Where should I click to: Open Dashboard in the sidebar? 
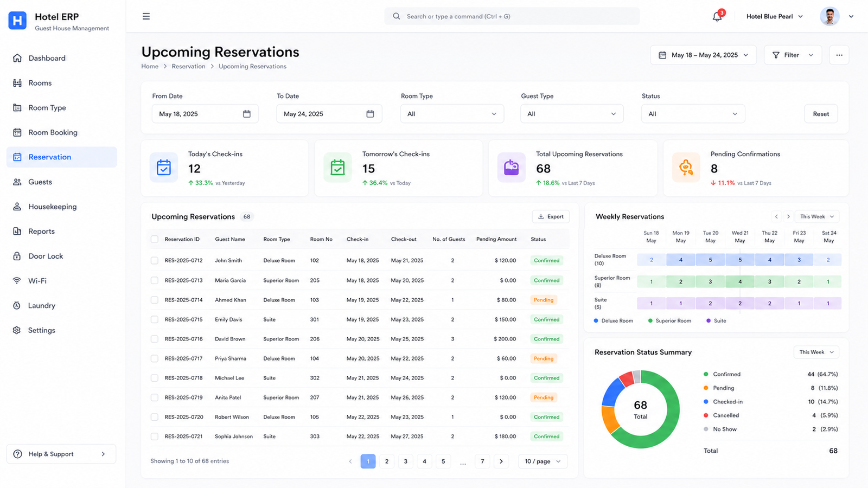62,58
